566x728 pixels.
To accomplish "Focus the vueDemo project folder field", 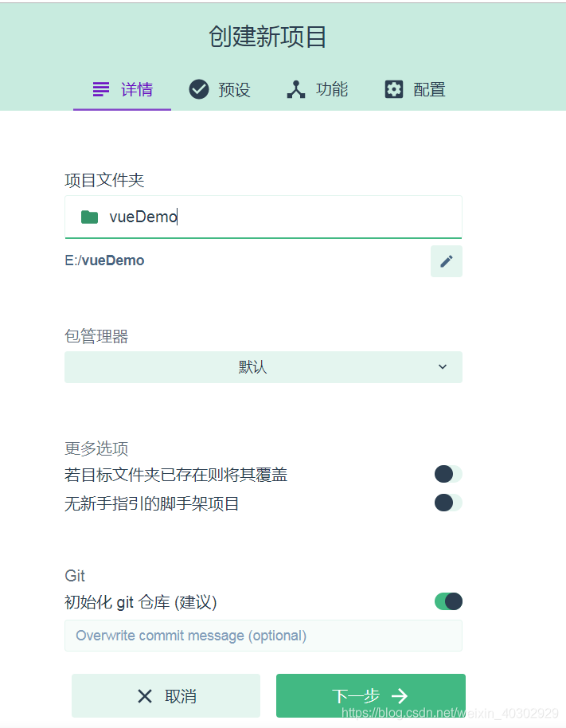I will point(263,217).
